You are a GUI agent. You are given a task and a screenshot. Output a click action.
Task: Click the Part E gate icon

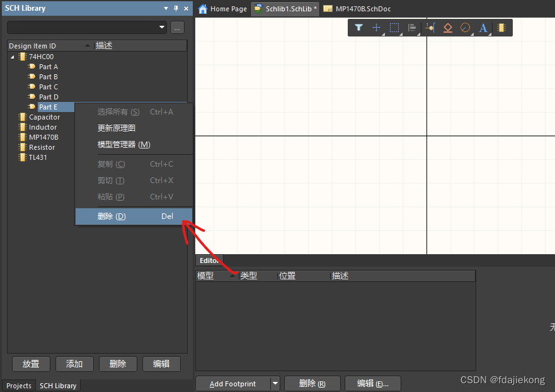pyautogui.click(x=32, y=107)
